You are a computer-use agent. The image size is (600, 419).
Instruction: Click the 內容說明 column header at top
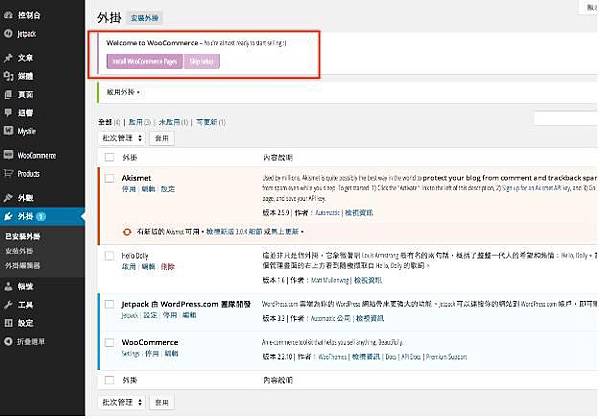pyautogui.click(x=278, y=157)
